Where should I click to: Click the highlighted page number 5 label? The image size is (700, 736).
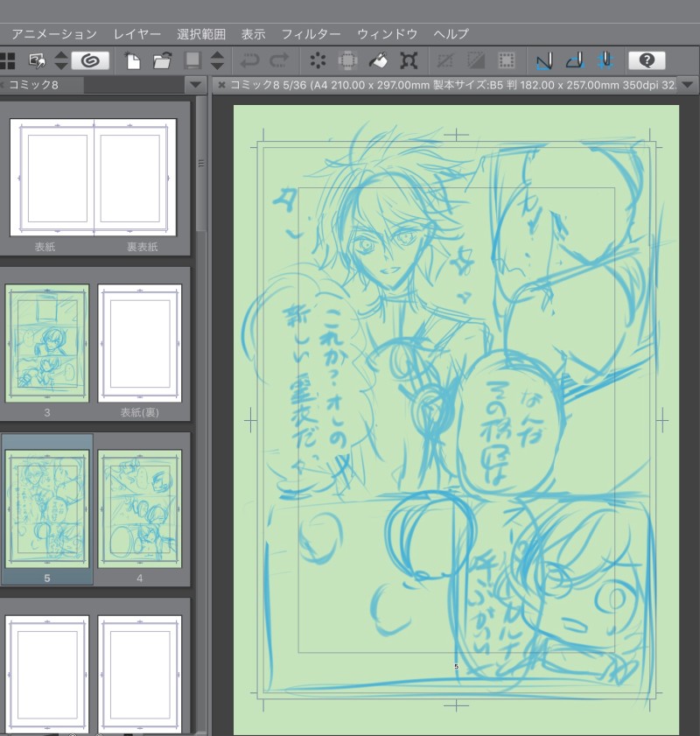point(47,578)
